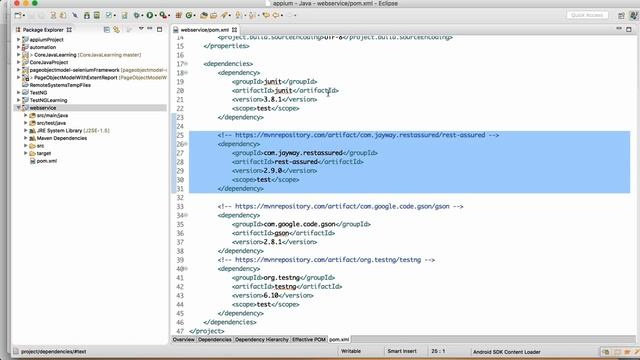Maximize the editor area
This screenshot has height=360, width=640.
click(629, 29)
